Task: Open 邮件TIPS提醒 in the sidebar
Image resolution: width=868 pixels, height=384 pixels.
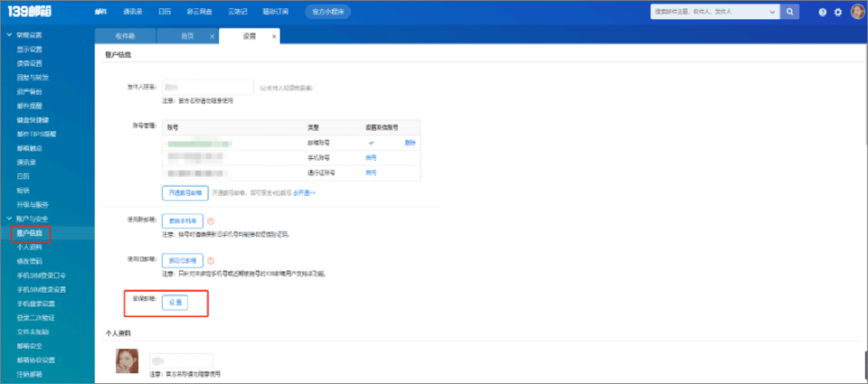Action: pos(36,134)
